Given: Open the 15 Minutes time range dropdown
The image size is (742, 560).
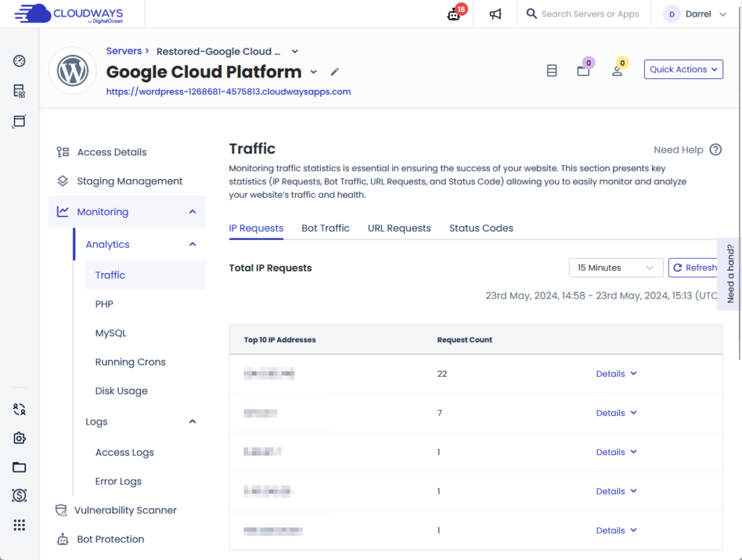Looking at the screenshot, I should 616,268.
